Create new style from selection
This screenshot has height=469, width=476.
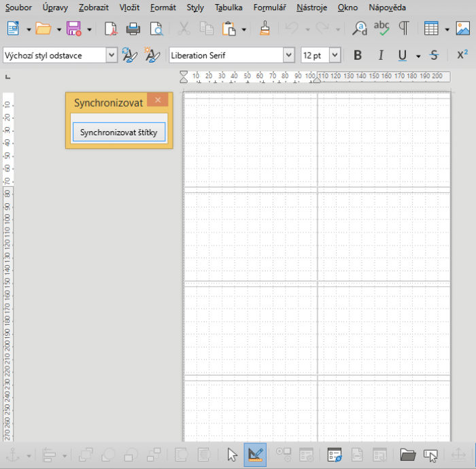pyautogui.click(x=152, y=55)
